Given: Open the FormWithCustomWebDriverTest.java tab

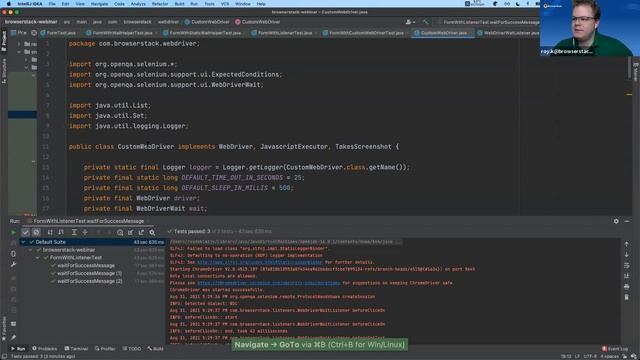Looking at the screenshot, I should click(x=363, y=33).
